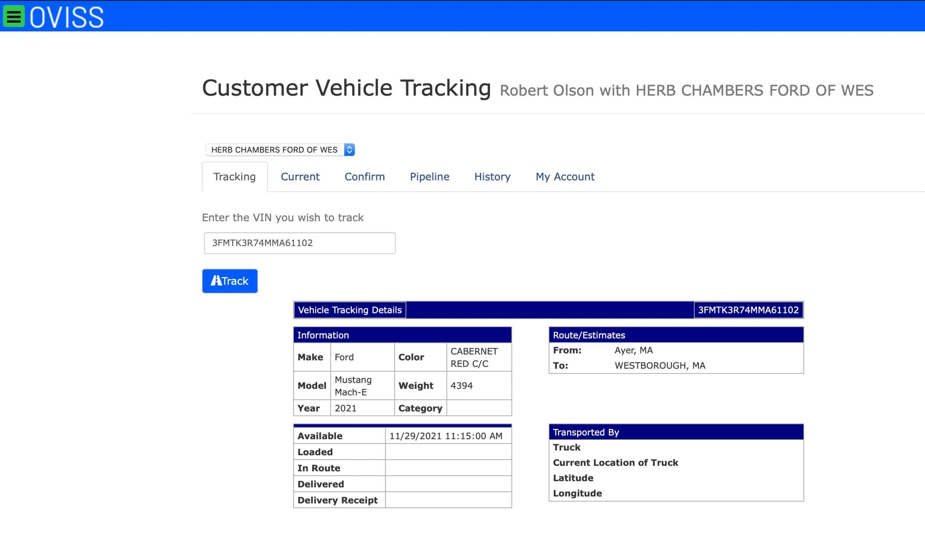925x560 pixels.
Task: Click the blue Track button
Action: pos(230,281)
